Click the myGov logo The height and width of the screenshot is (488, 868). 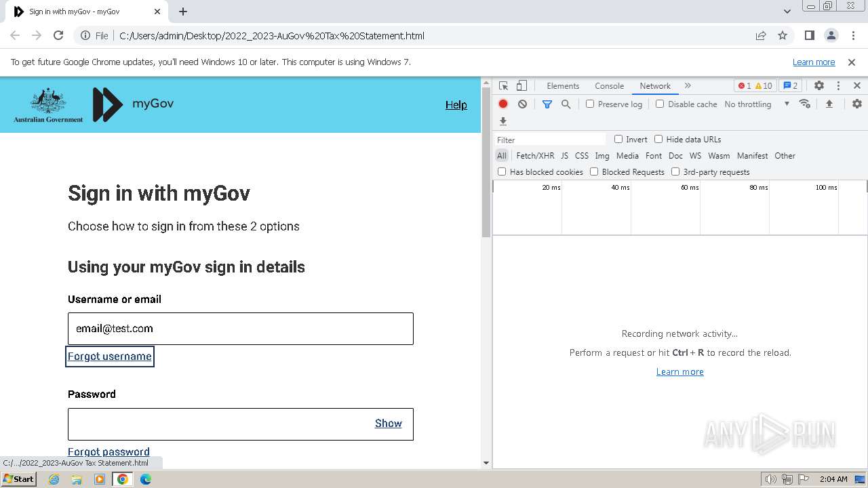click(x=134, y=104)
